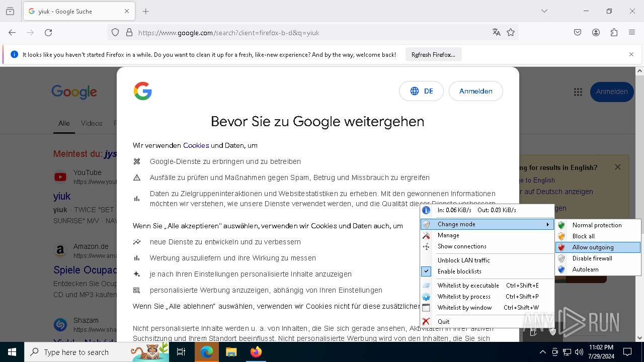The image size is (644, 362).
Task: Quit the firewall via red X
Action: click(426, 322)
